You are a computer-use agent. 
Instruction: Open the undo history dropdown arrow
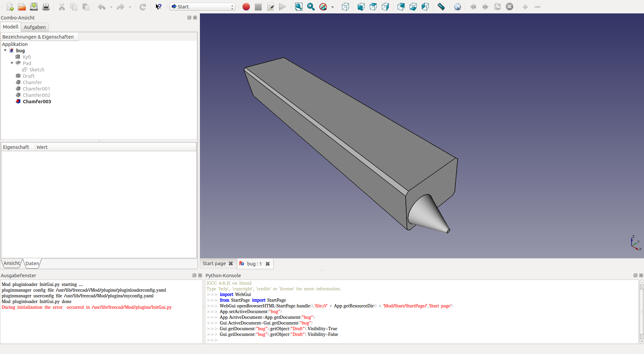pos(111,7)
